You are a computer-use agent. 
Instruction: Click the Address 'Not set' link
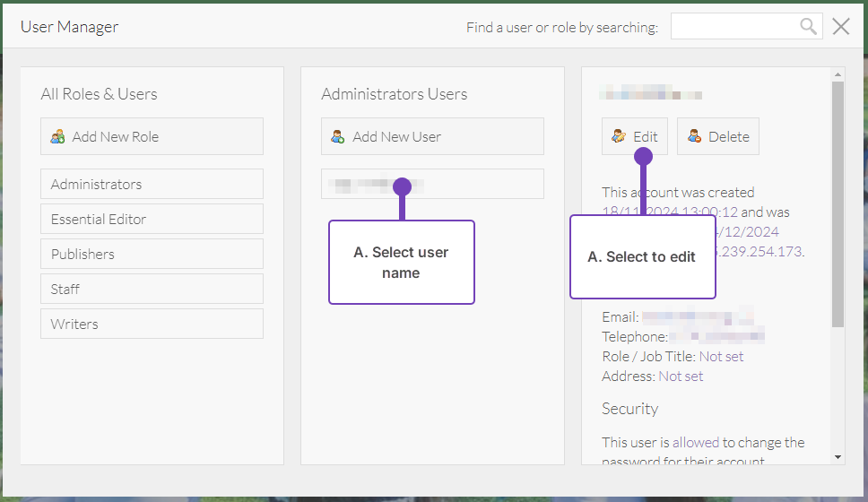point(681,376)
